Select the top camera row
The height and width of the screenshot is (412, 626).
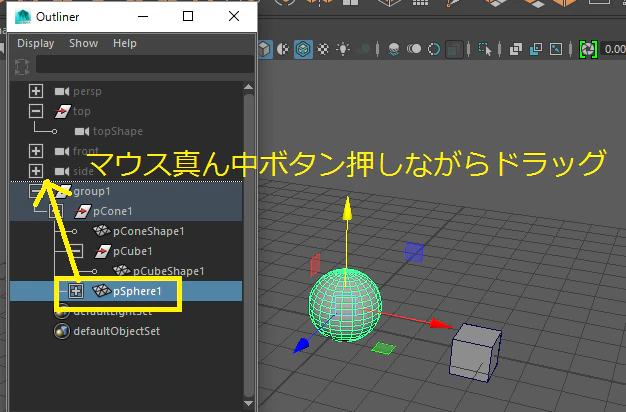click(x=126, y=111)
